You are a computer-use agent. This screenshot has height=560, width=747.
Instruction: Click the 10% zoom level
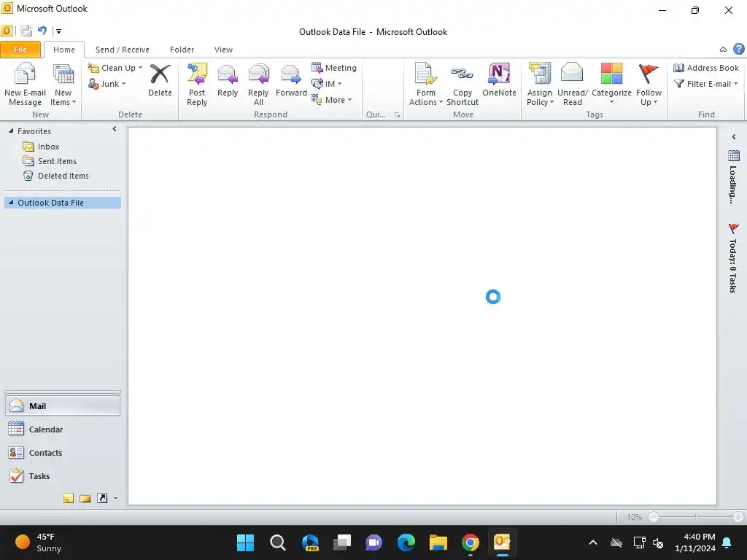(x=634, y=517)
